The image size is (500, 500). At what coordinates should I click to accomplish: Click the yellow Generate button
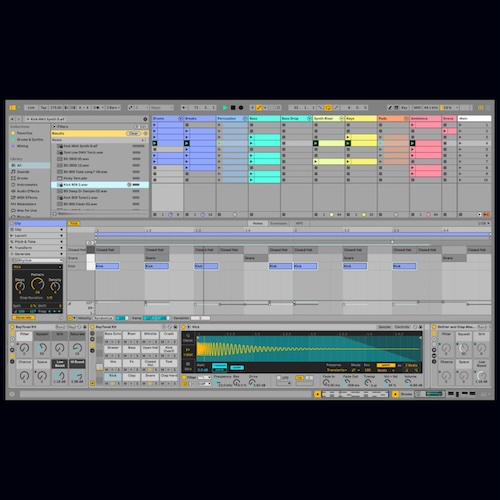point(24,318)
